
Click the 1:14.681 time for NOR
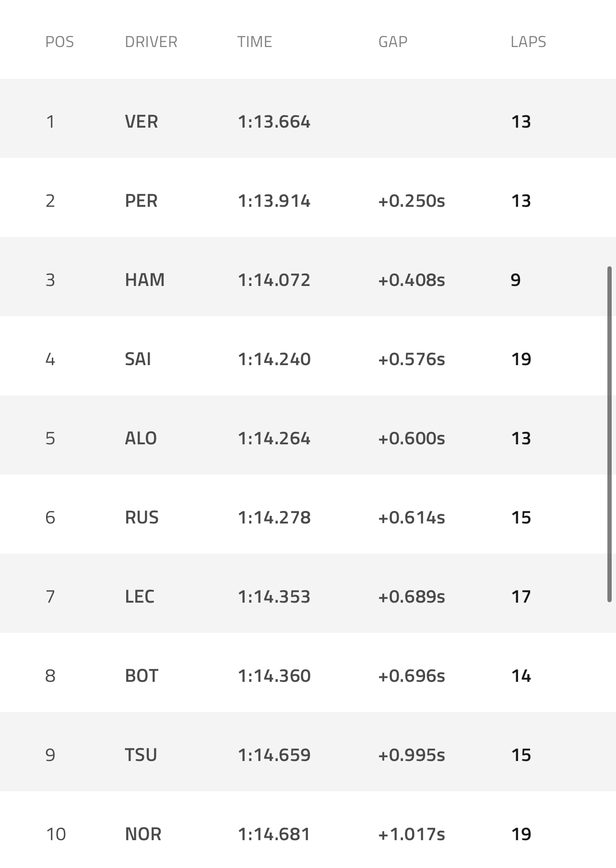(x=274, y=834)
